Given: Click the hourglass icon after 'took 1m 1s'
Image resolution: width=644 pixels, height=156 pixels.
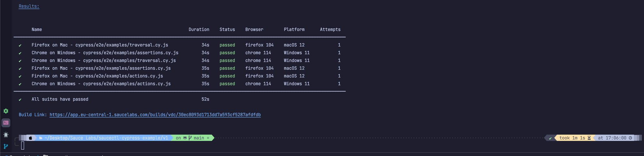Looking at the screenshot, I should 589,138.
